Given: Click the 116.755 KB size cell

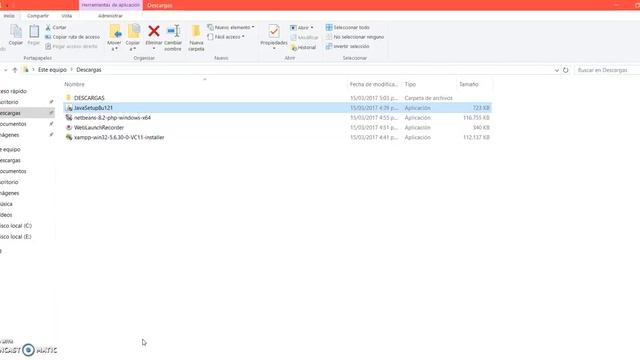Looking at the screenshot, I should point(476,118).
